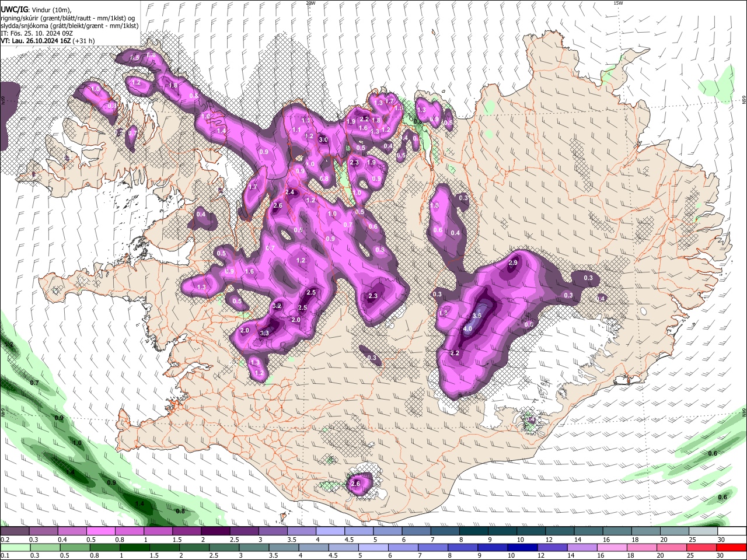Click the '2.9' snowfall value label
Image resolution: width=747 pixels, height=560 pixels.
(513, 263)
